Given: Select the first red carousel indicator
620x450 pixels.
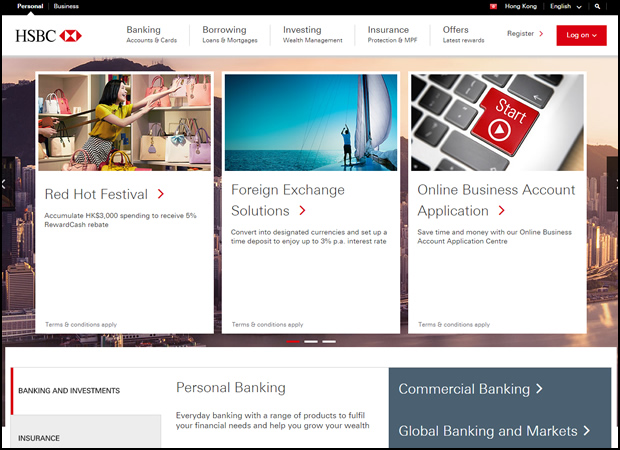Looking at the screenshot, I should tap(293, 341).
